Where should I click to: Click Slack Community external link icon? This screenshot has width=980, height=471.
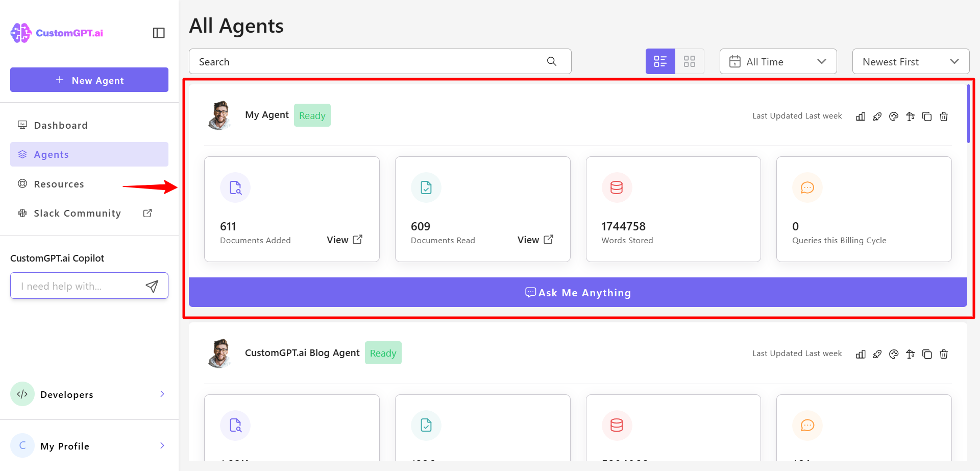pyautogui.click(x=148, y=213)
